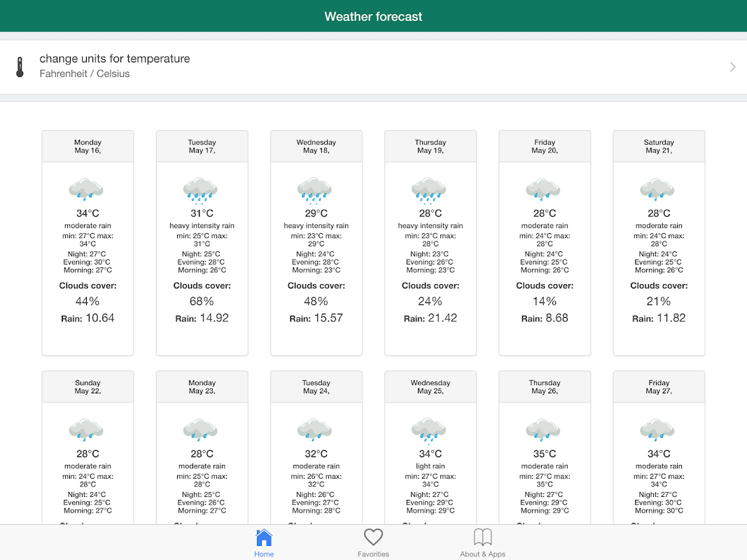Click the Tuesday May 17 rain cloud icon
The width and height of the screenshot is (747, 560).
[200, 190]
